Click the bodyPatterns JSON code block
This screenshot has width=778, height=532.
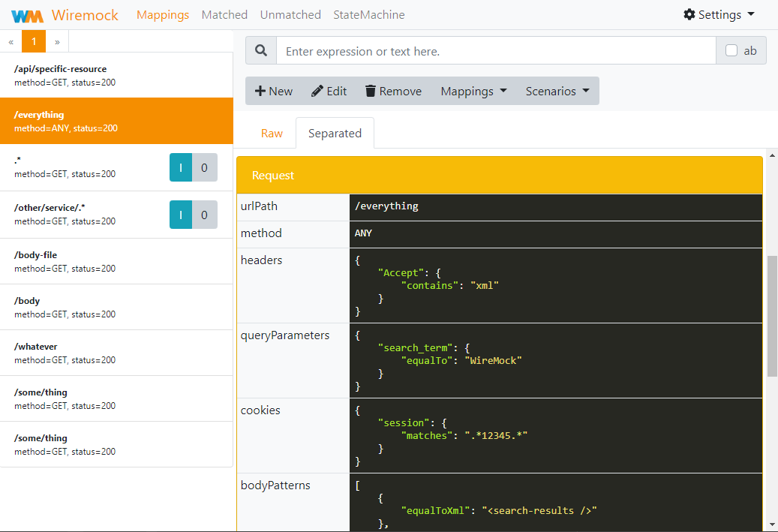tap(556, 503)
